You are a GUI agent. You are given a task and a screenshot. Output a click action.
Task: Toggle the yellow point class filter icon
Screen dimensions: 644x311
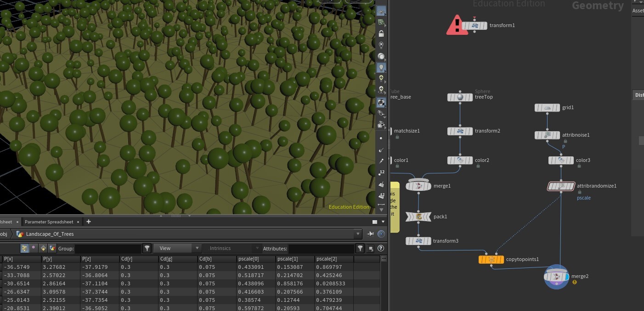point(24,248)
